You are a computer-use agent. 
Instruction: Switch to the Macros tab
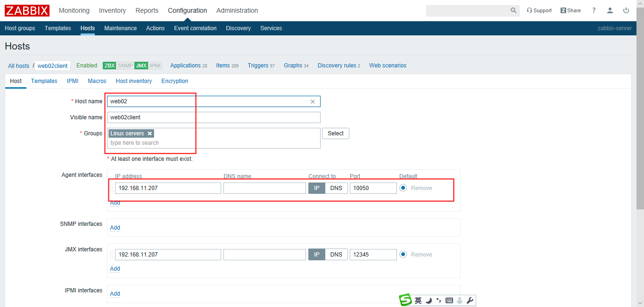click(97, 81)
